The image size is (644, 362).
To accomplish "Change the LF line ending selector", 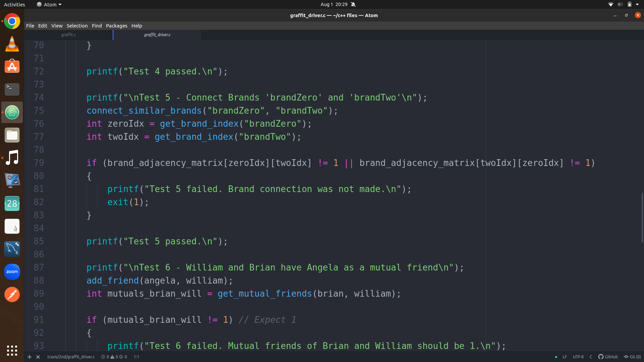I will (565, 357).
